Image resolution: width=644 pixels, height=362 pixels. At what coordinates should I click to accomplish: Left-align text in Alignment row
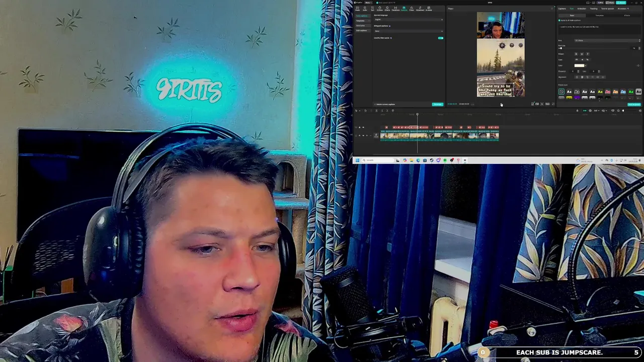coord(577,77)
